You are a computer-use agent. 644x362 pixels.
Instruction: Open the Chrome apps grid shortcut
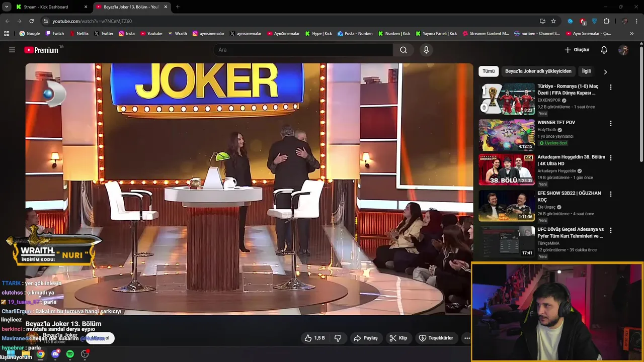[7, 34]
